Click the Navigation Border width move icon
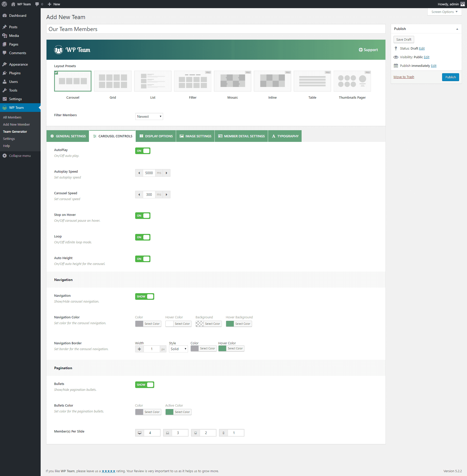This screenshot has height=476, width=467. pos(139,349)
